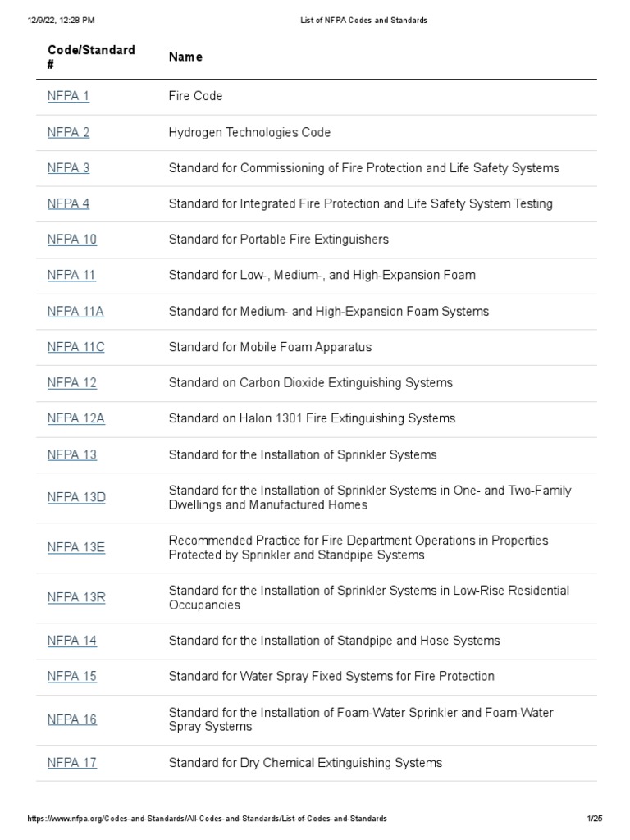Open the NFPA 11 foam standard link
Screen dimensions: 630x840
click(71, 275)
